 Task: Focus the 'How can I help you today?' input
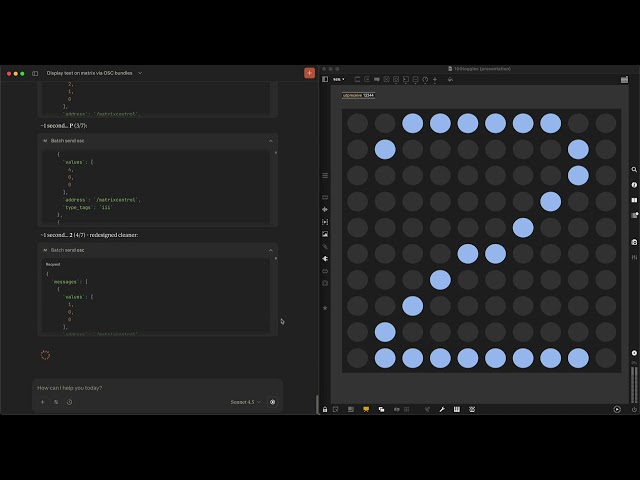tap(158, 388)
